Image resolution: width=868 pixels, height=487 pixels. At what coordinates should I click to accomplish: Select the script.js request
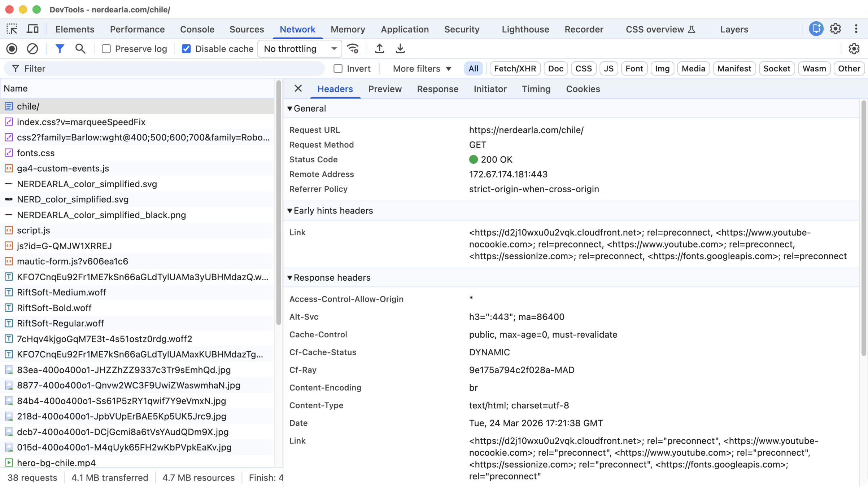[33, 230]
